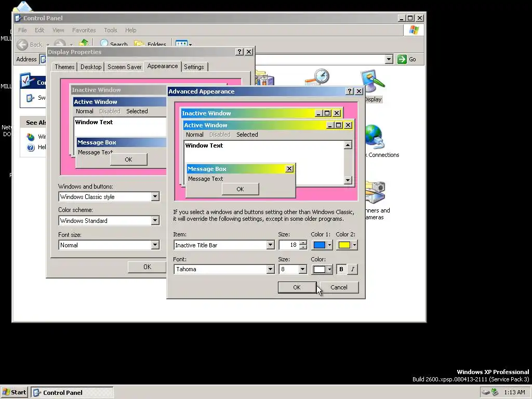Click Control Panel taskbar button
The image size is (532, 399).
click(x=72, y=393)
